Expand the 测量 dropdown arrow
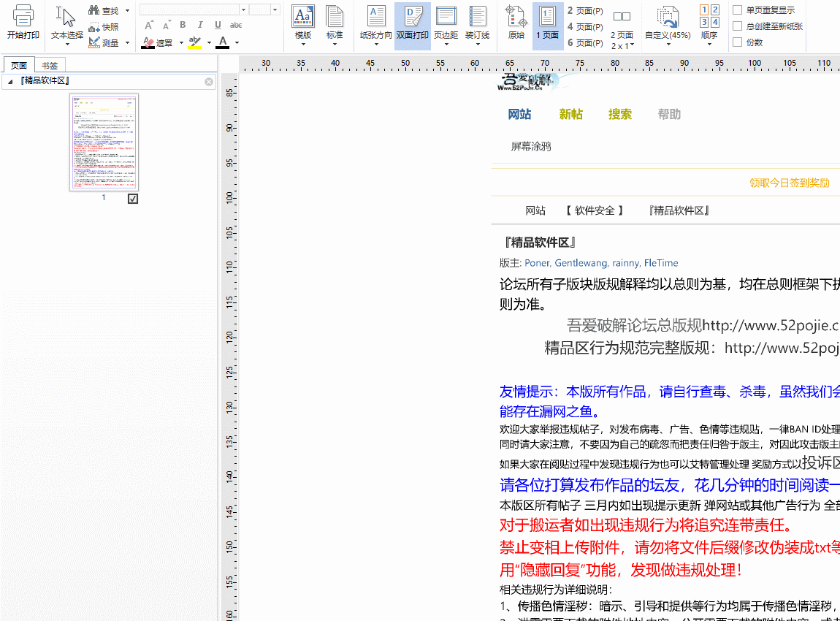Image resolution: width=840 pixels, height=621 pixels. pyautogui.click(x=128, y=43)
